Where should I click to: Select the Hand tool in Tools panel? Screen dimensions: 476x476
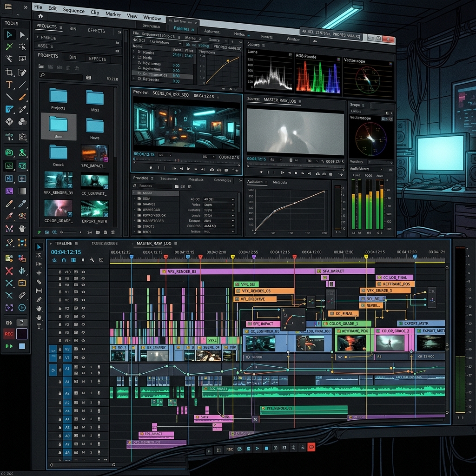tap(22, 228)
